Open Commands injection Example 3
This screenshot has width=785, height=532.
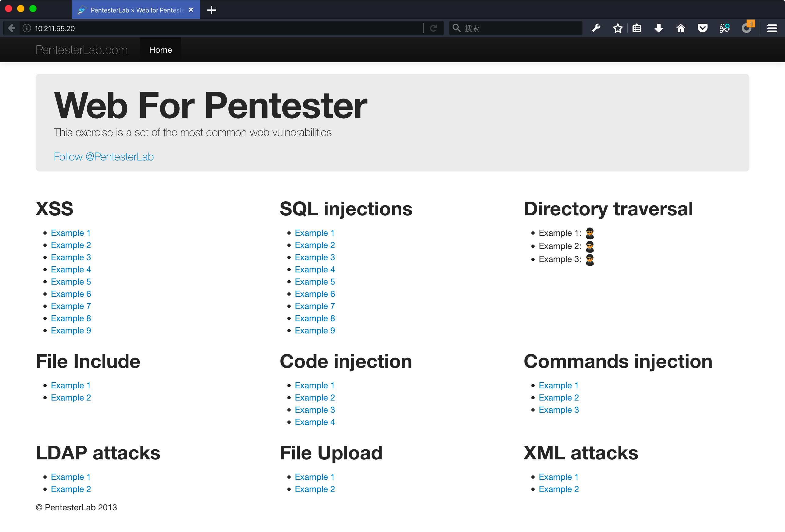559,409
